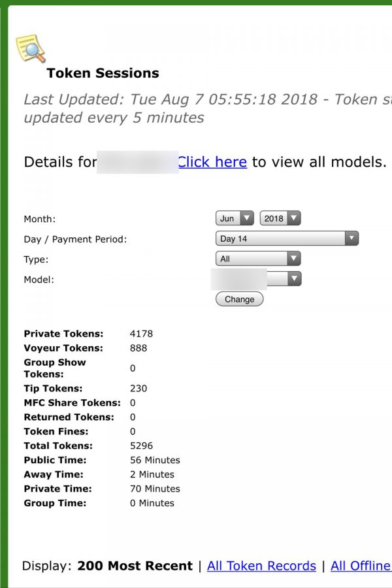Open the All Offline link
This screenshot has width=392, height=588.
361,566
